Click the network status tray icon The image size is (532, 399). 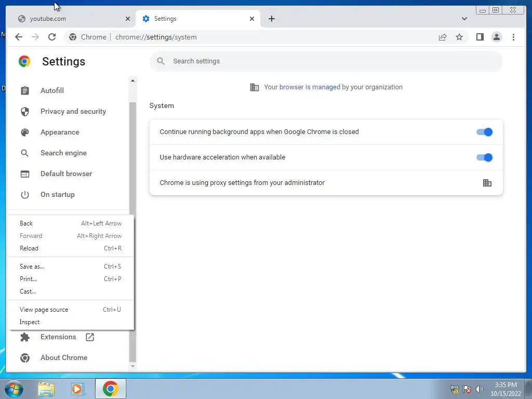click(454, 389)
